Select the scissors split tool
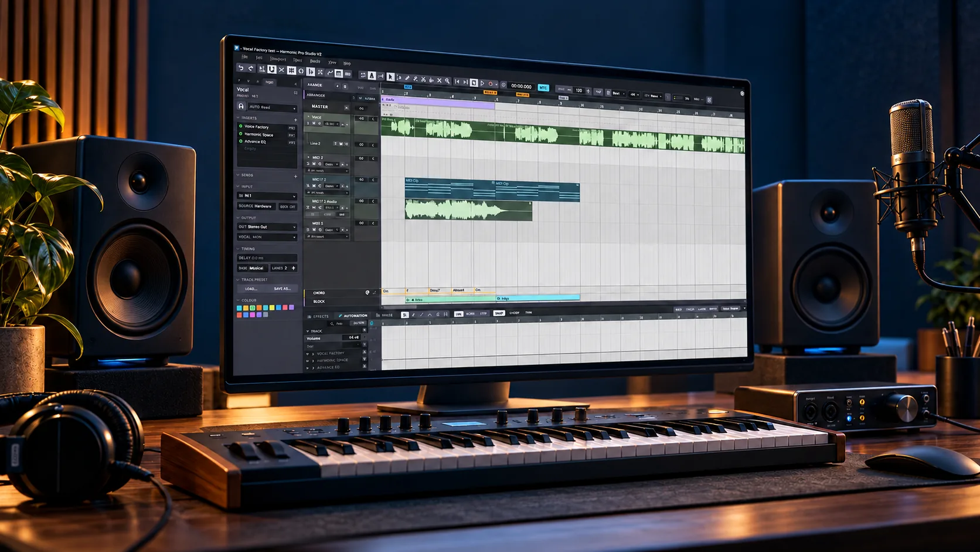The image size is (980, 552). pos(423,79)
